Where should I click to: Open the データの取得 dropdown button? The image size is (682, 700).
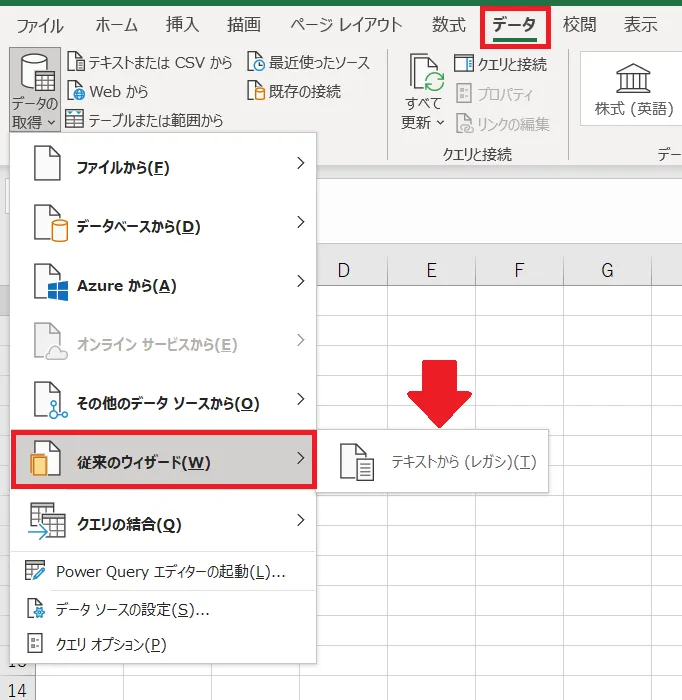pyautogui.click(x=35, y=90)
